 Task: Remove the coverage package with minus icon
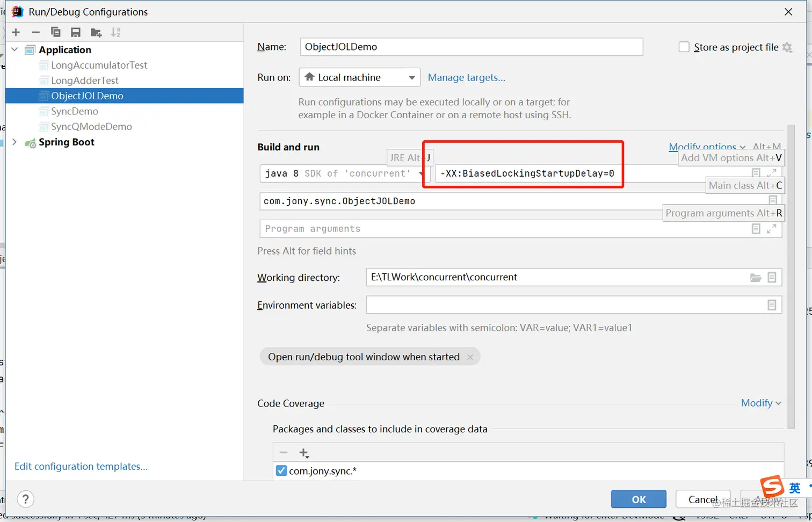point(284,453)
